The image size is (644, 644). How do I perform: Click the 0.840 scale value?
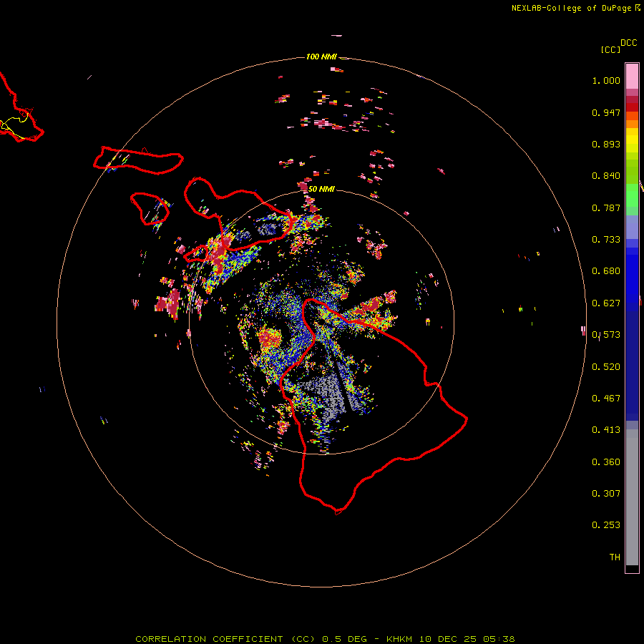tap(606, 176)
